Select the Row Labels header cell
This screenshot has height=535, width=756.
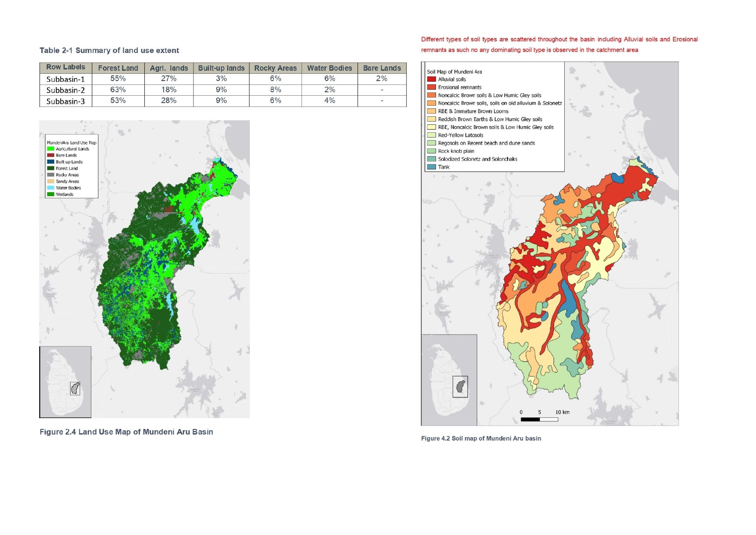[x=65, y=67]
